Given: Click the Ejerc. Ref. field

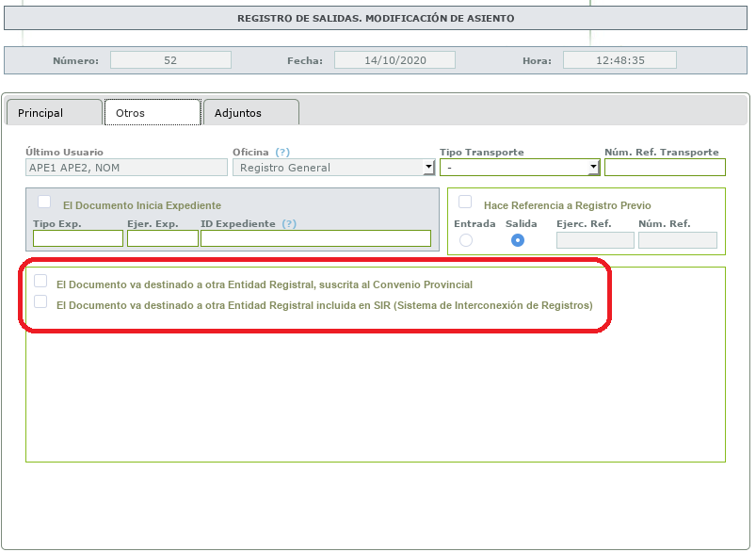Looking at the screenshot, I should click(595, 240).
